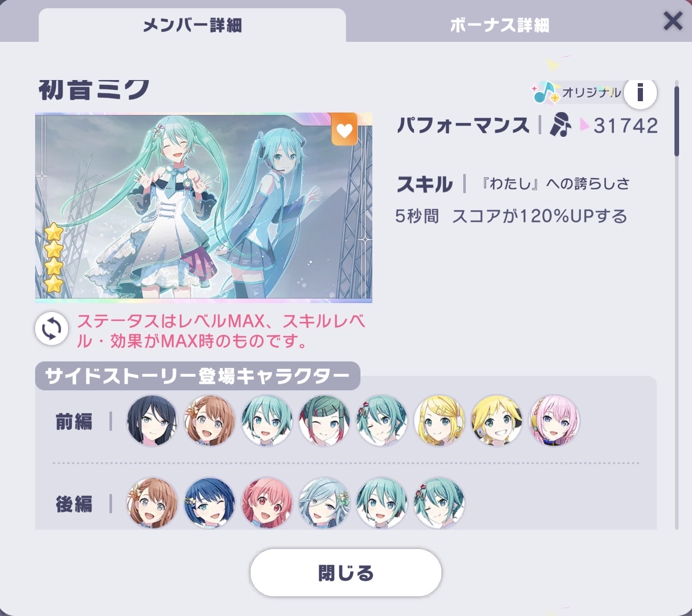
Task: Select the pink-haired Luka icon in 前編
Action: click(x=555, y=421)
